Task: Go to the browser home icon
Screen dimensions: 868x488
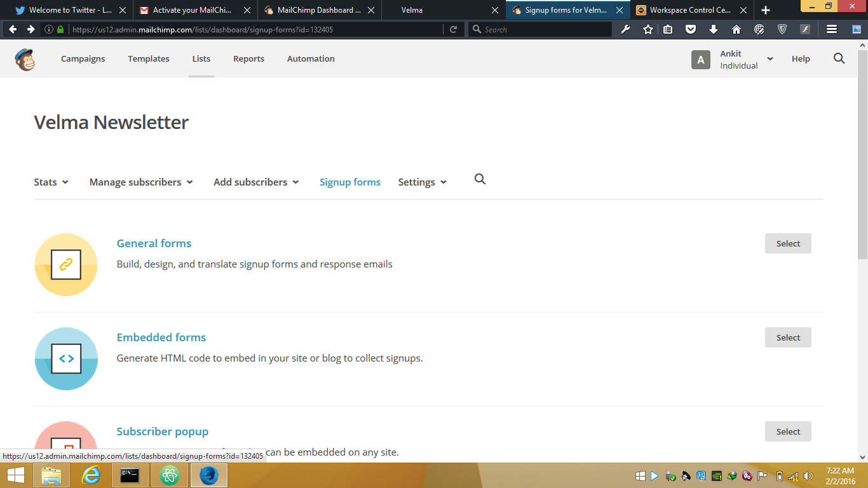Action: click(736, 29)
